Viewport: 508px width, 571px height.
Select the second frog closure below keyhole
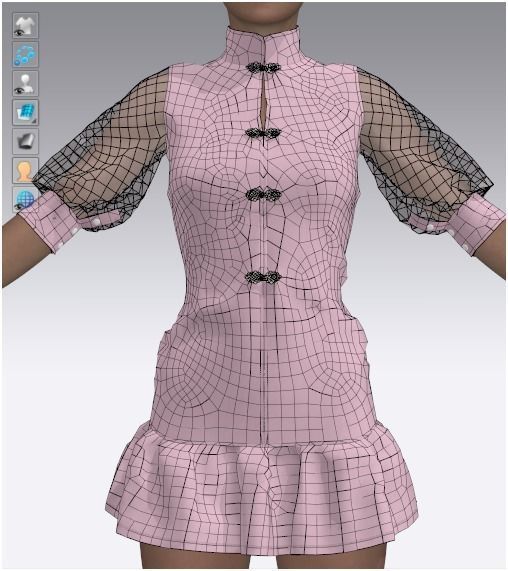(262, 134)
